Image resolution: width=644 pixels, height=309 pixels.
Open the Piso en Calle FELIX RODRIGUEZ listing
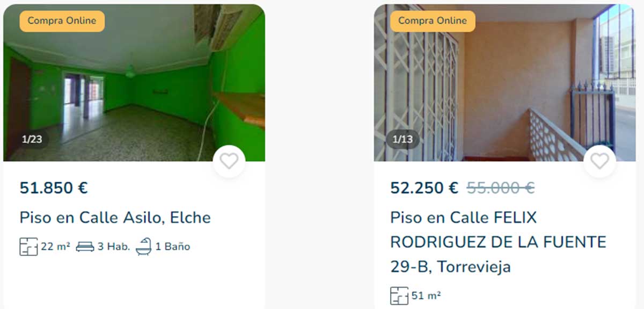pyautogui.click(x=498, y=242)
